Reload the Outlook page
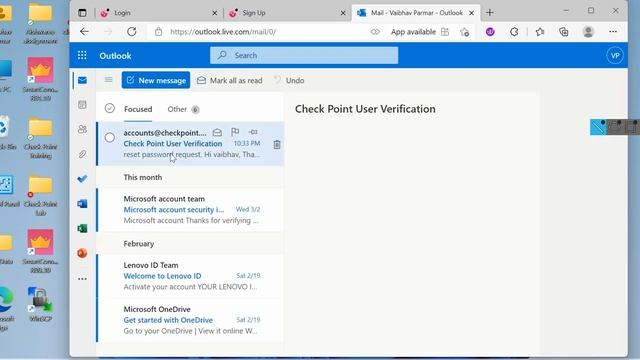 pos(131,31)
